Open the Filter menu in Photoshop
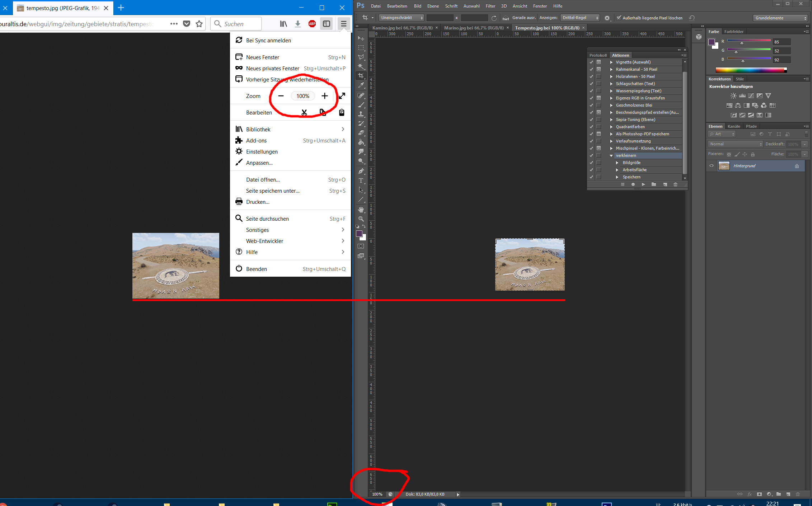Screen dimensions: 812x506 tap(490, 6)
